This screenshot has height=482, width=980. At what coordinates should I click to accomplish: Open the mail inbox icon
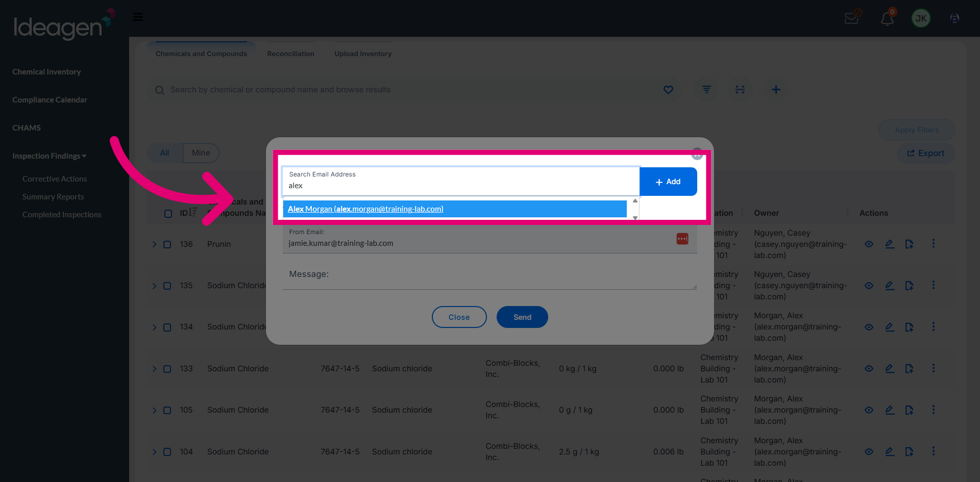pyautogui.click(x=851, y=18)
